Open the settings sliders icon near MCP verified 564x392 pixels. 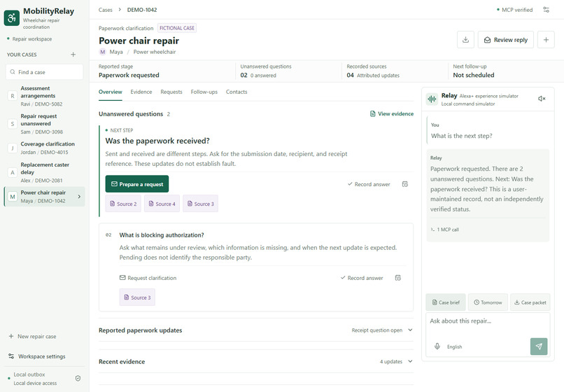pyautogui.click(x=546, y=10)
